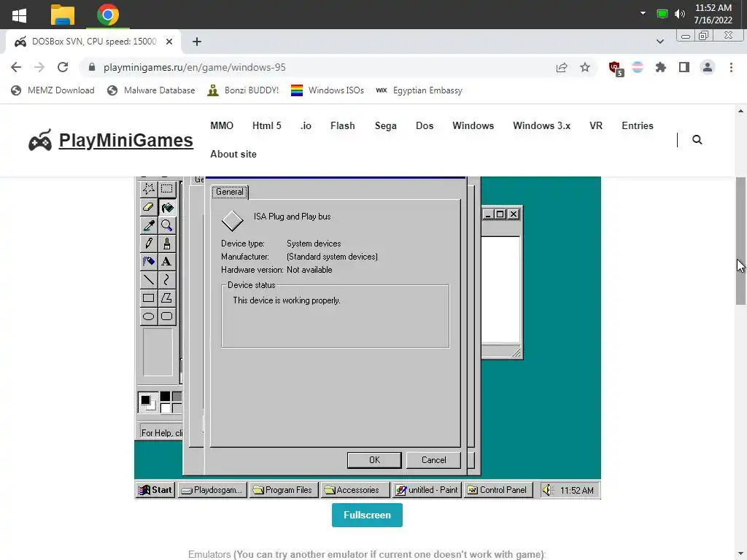
Task: Open File Explorer from host taskbar
Action: coord(63,15)
